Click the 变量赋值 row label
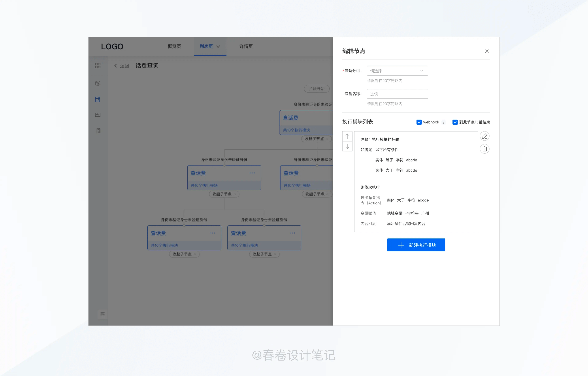 [368, 213]
